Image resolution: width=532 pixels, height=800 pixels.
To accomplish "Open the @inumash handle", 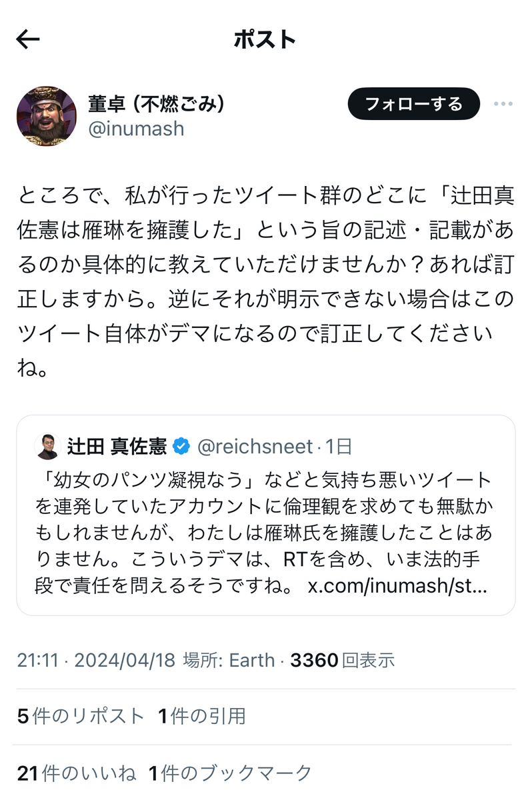I will (x=136, y=128).
